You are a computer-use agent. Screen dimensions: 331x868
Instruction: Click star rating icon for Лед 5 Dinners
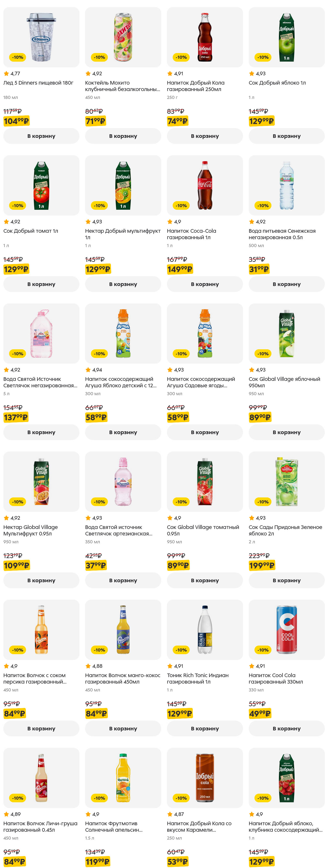(x=6, y=73)
